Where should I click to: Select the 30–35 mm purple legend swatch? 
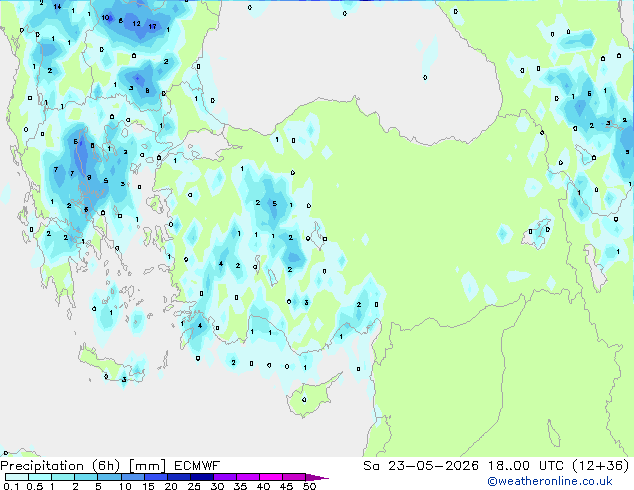tap(224, 477)
